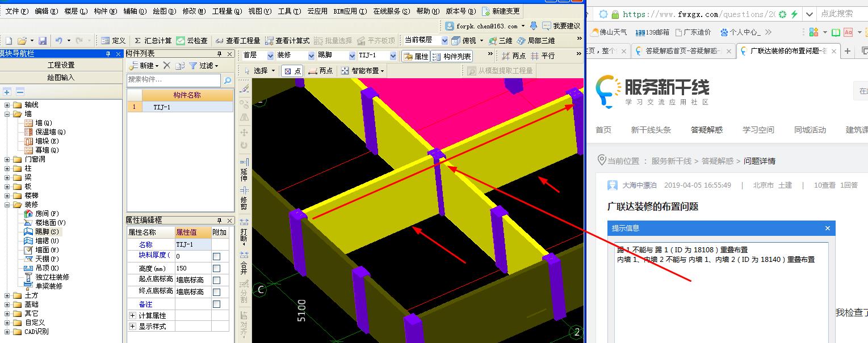Expand the 显示样式 row
Image resolution: width=868 pixels, height=343 pixels.
[x=132, y=326]
